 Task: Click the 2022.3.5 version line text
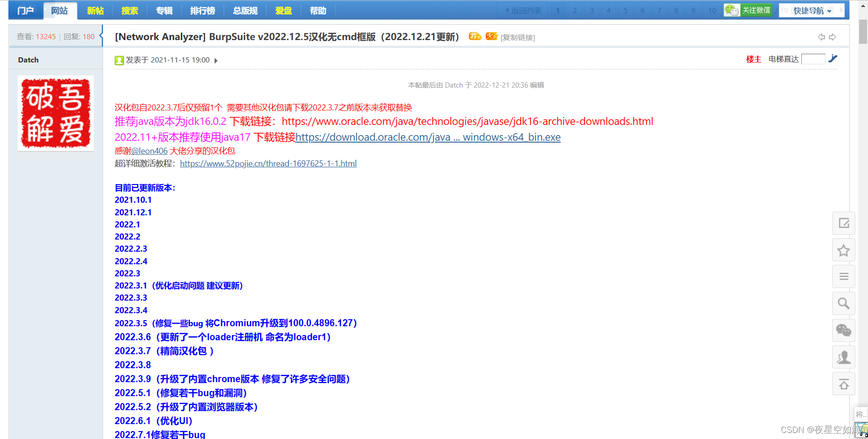pos(236,323)
